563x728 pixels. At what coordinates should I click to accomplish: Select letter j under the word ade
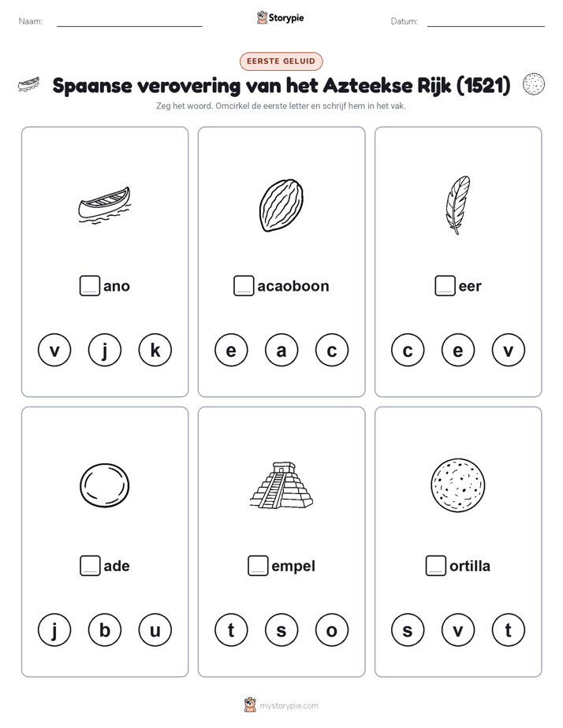(x=54, y=630)
